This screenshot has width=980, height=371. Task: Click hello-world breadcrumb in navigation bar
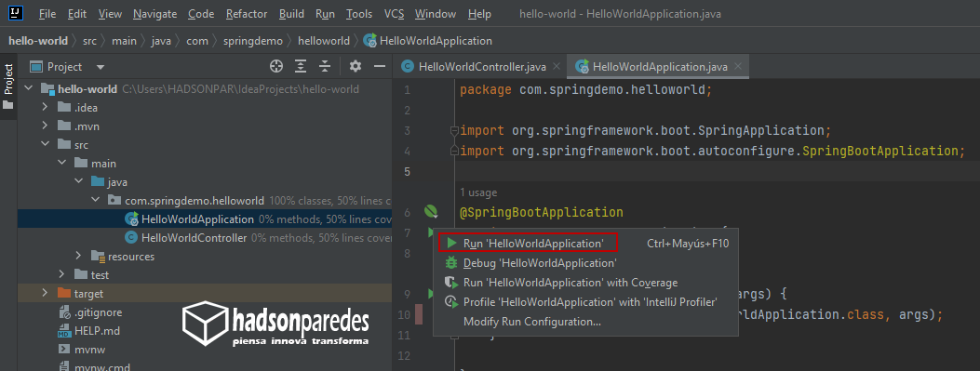pos(38,41)
